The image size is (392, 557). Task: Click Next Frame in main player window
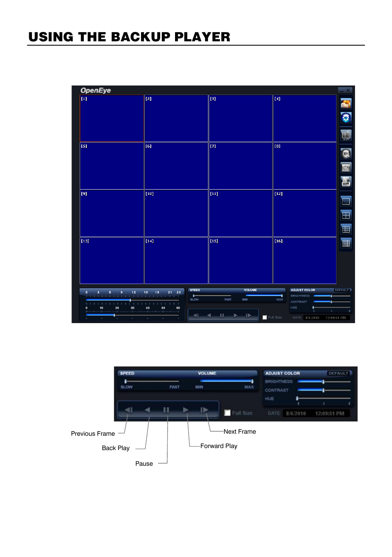249,315
